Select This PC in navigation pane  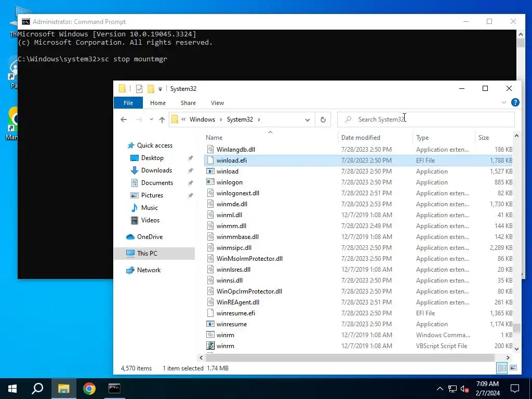[x=147, y=253]
